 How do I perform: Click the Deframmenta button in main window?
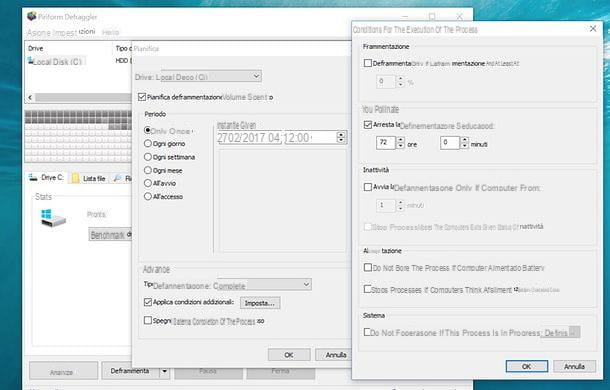click(x=130, y=371)
